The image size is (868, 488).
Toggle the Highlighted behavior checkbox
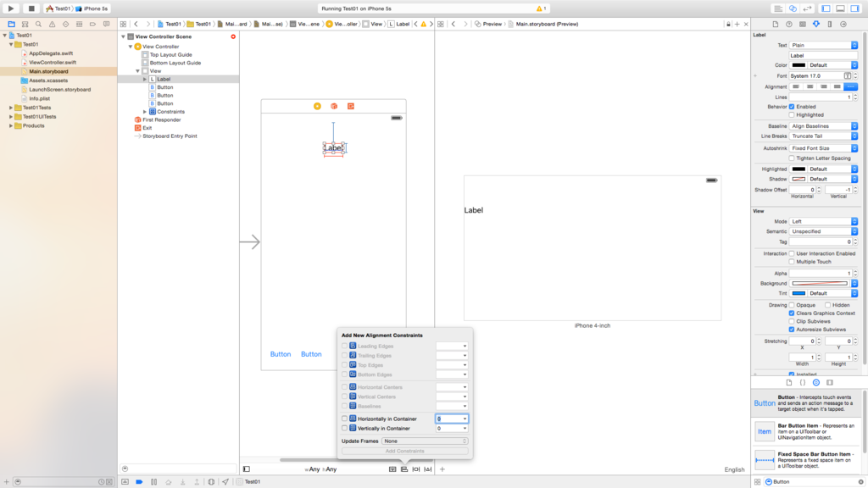pyautogui.click(x=792, y=115)
